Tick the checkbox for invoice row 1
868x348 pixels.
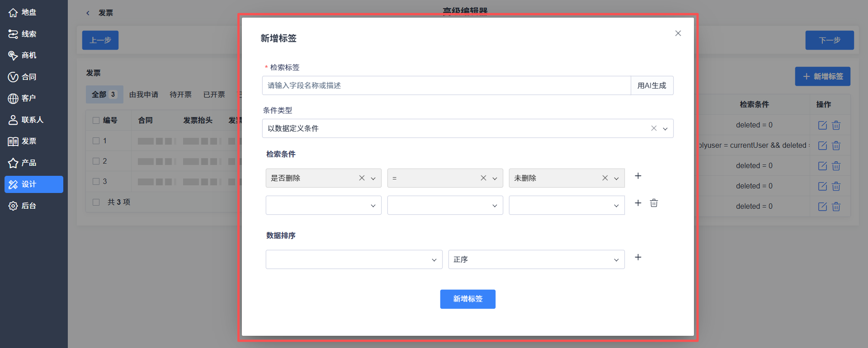pyautogui.click(x=96, y=141)
